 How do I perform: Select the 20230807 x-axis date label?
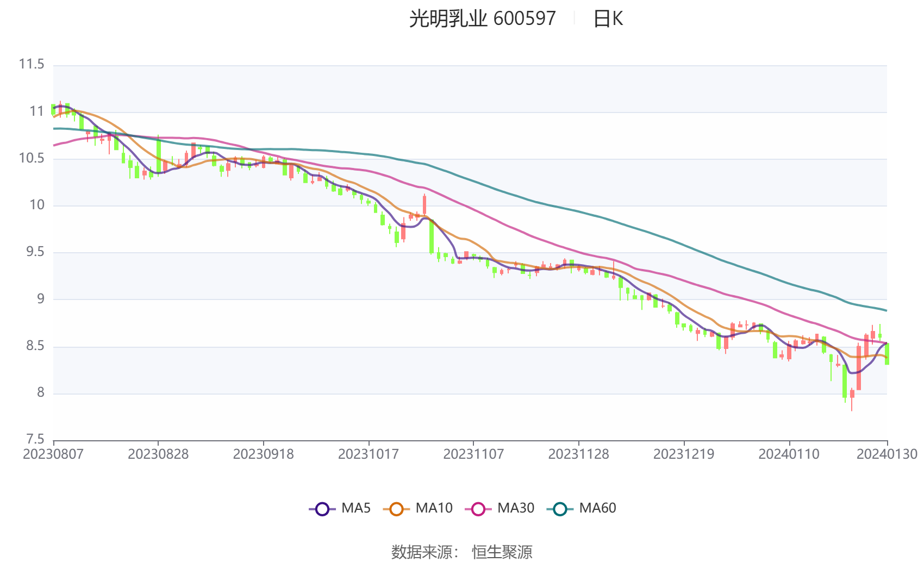(x=53, y=454)
